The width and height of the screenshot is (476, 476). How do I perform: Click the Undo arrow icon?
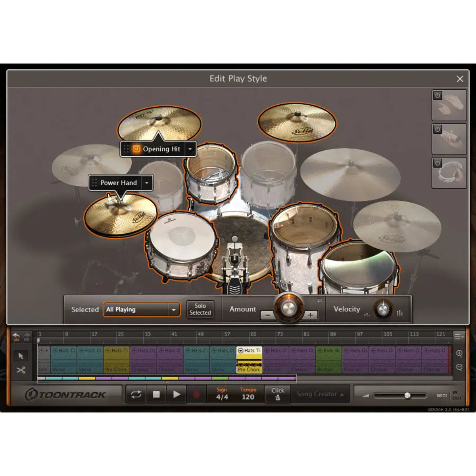point(16,336)
